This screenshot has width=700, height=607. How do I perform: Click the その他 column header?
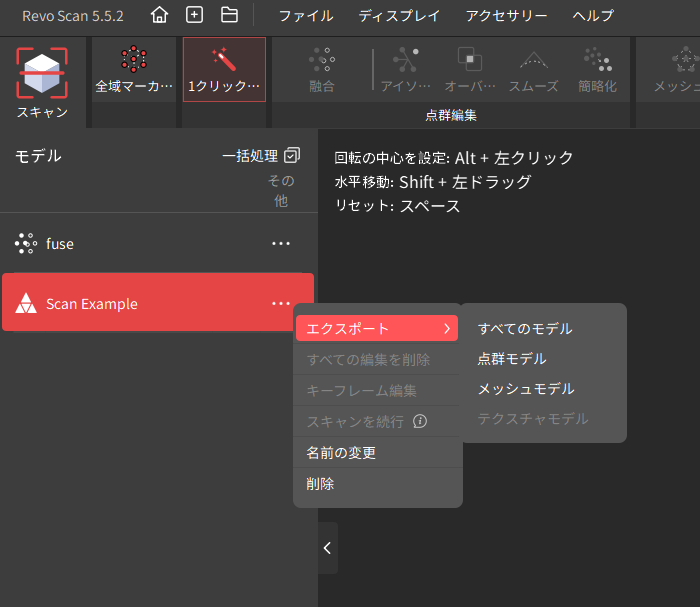tap(281, 191)
